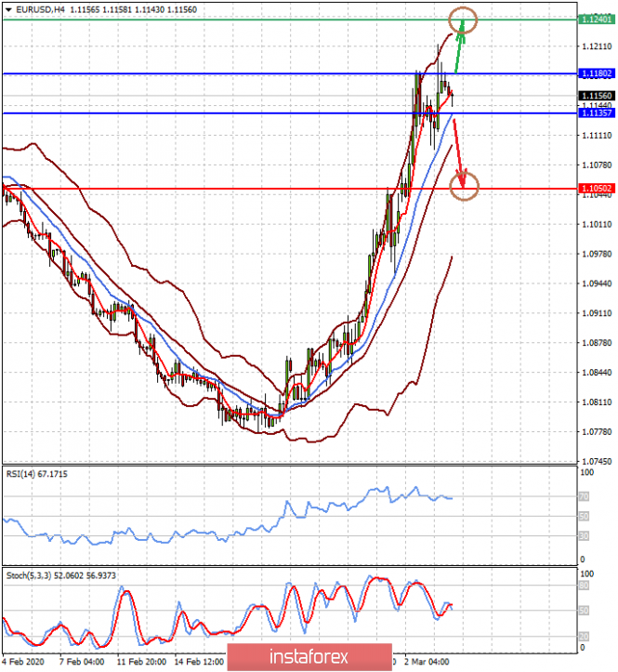Image resolution: width=618 pixels, height=672 pixels.
Task: Select the 1.10110 price axis value
Action: [x=597, y=224]
